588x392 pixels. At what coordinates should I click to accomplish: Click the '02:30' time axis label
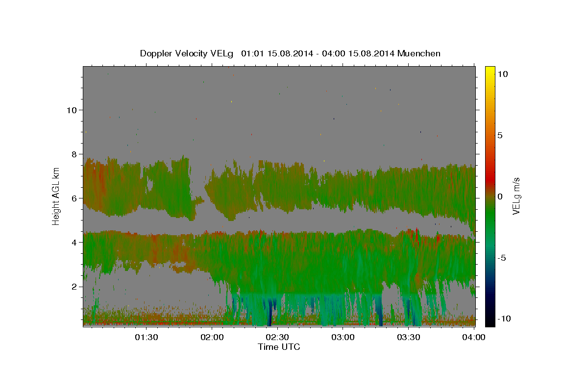pos(277,337)
